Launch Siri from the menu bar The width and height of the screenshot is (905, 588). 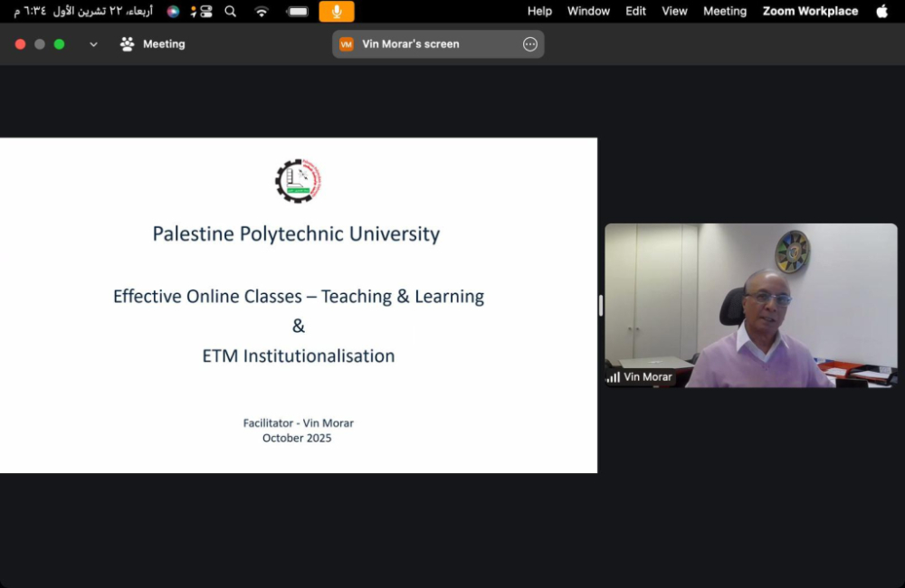click(174, 12)
